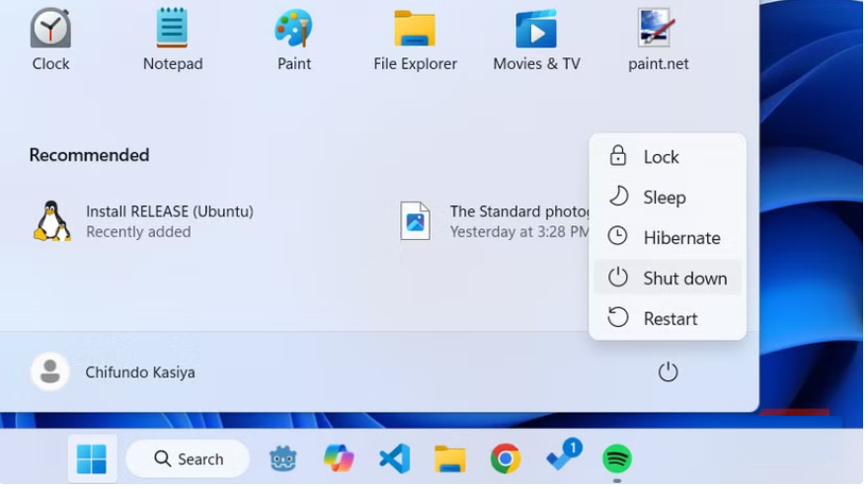Choose Shut down in the power menu
The width and height of the screenshot is (868, 489).
pos(668,279)
